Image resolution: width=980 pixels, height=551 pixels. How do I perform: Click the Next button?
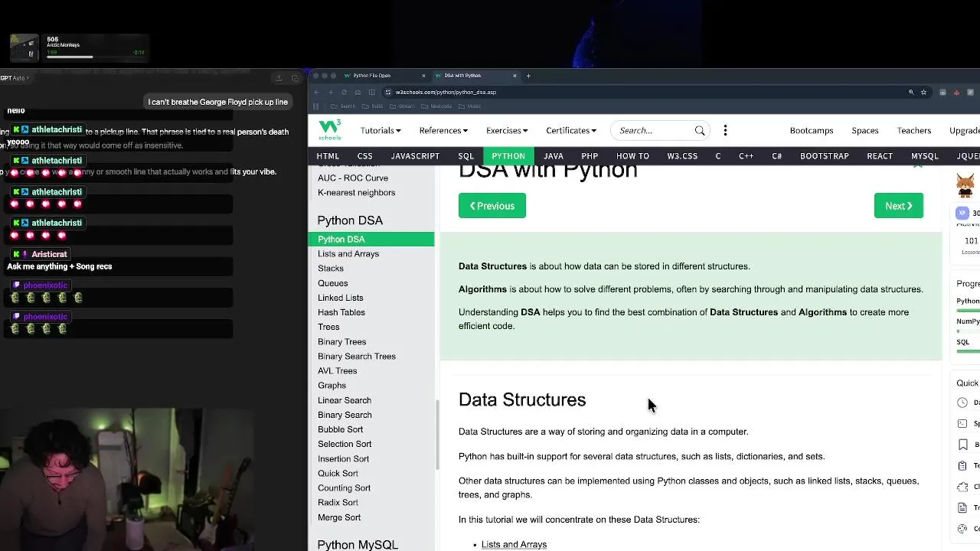click(899, 206)
